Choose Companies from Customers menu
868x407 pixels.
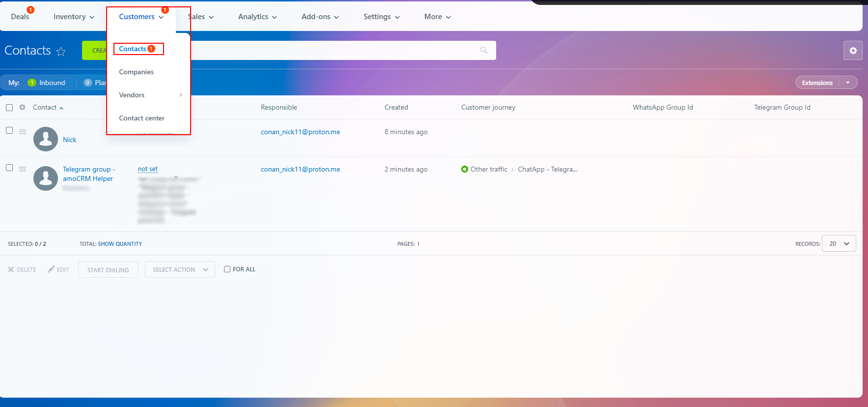136,72
